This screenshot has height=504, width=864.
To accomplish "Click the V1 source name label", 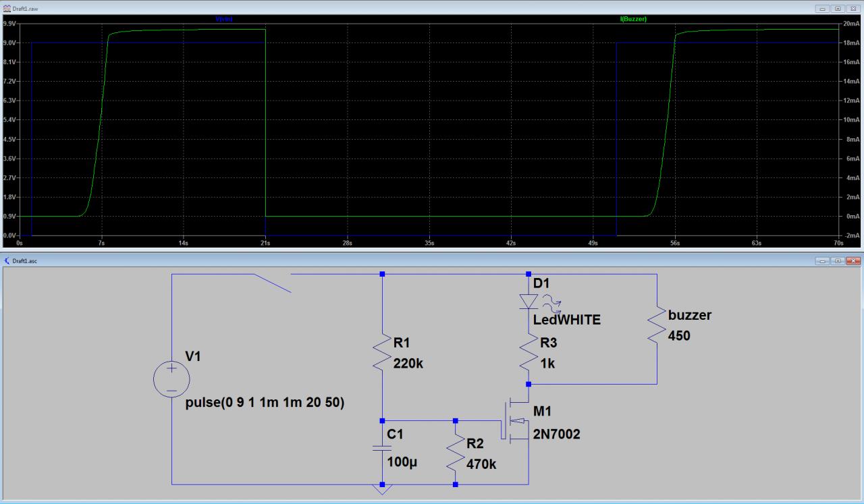I will coord(192,356).
